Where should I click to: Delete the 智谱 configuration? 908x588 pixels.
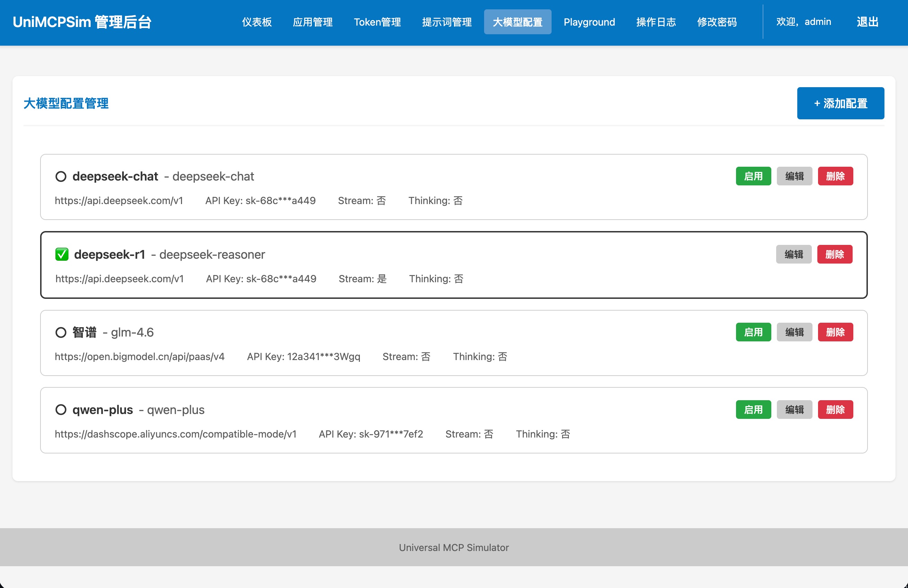[836, 332]
